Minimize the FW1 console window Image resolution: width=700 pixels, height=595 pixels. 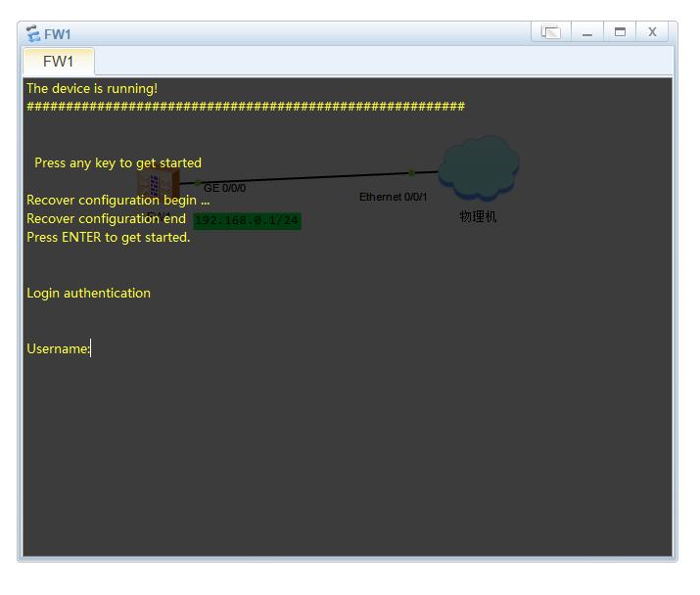pos(586,32)
